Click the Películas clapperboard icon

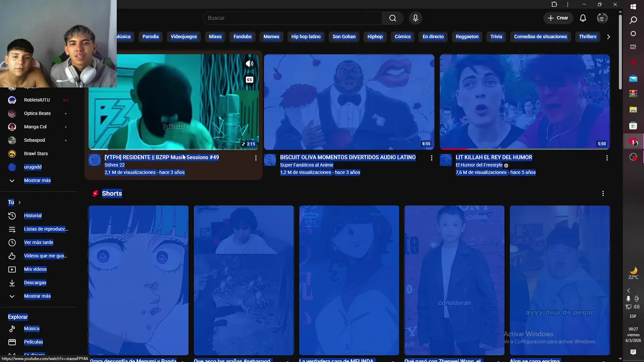point(12,342)
